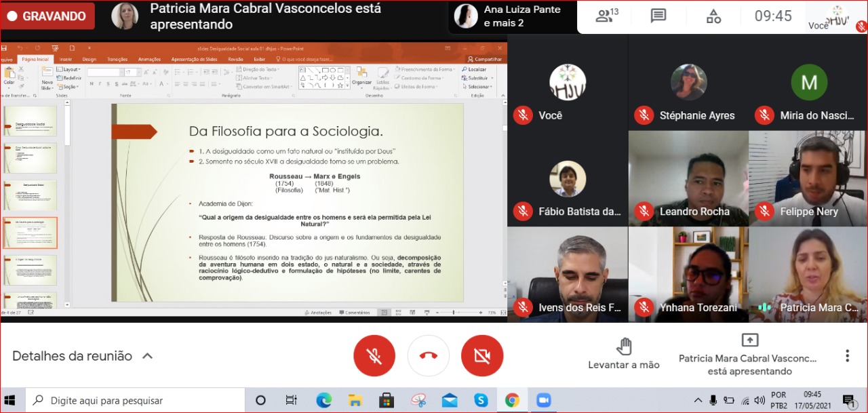Open the meeting chat icon
The height and width of the screenshot is (413, 868).
click(658, 16)
